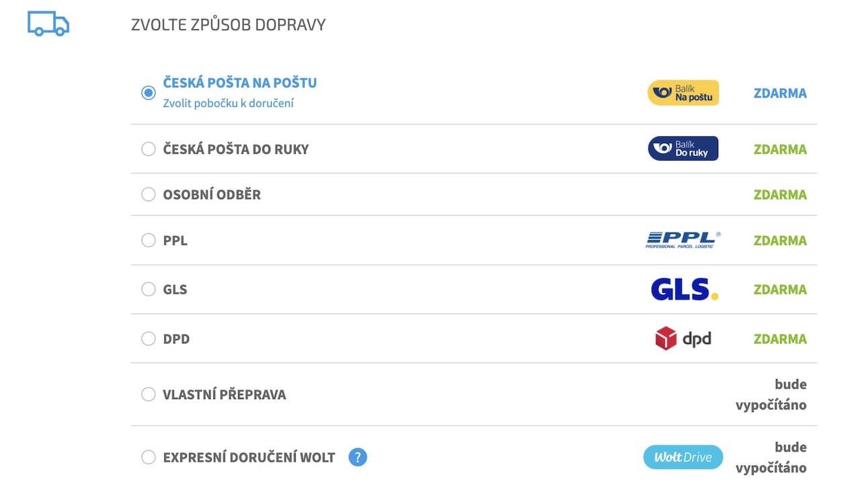
Task: Click the delivery truck icon
Action: tap(48, 24)
